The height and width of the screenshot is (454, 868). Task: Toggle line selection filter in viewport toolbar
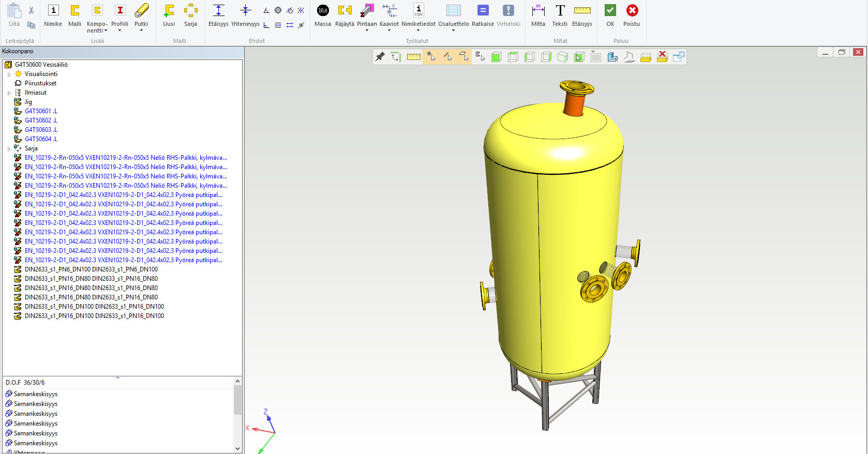point(447,57)
